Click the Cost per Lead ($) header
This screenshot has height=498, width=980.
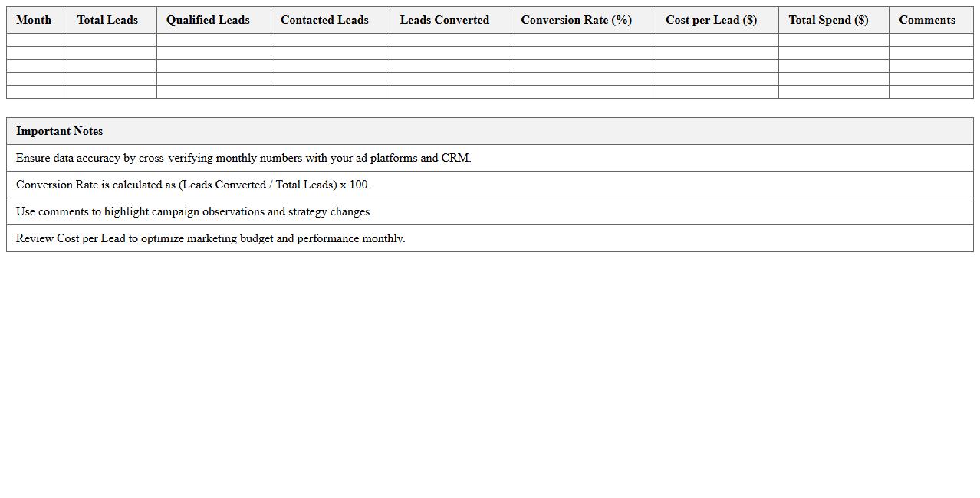coord(711,20)
